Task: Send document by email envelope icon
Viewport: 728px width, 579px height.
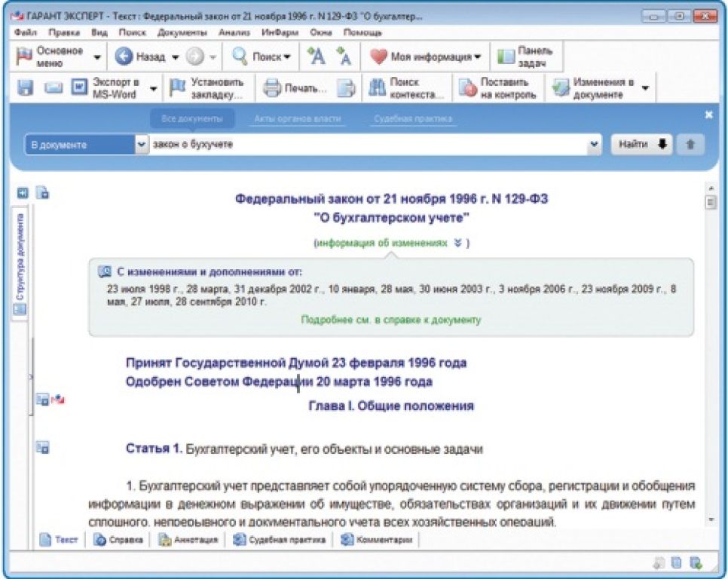Action: click(x=54, y=87)
